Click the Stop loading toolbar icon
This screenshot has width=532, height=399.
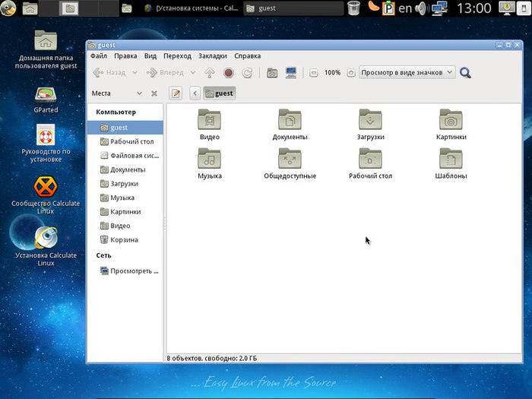click(x=229, y=73)
